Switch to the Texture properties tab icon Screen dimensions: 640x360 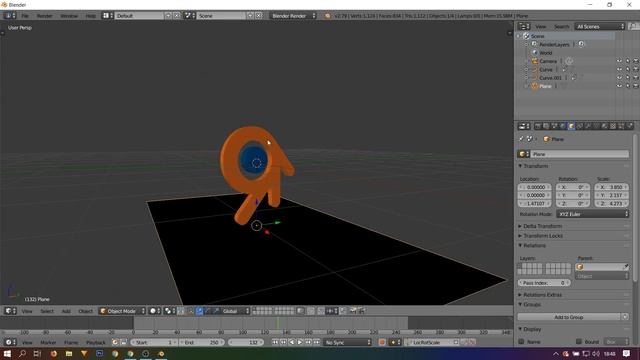(613, 127)
